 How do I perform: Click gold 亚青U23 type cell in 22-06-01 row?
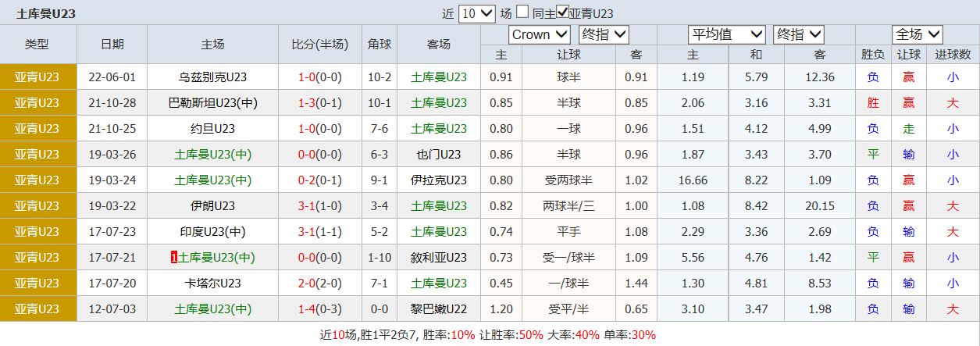pyautogui.click(x=37, y=77)
